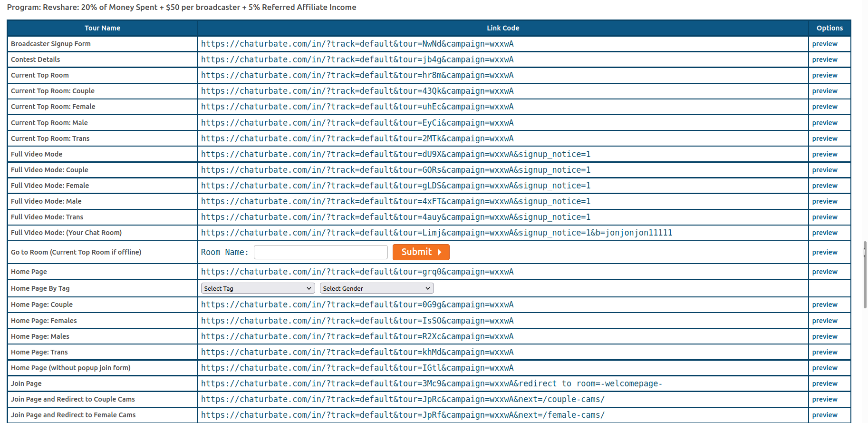
Task: Click preview link for Current Top Room row
Action: [824, 75]
